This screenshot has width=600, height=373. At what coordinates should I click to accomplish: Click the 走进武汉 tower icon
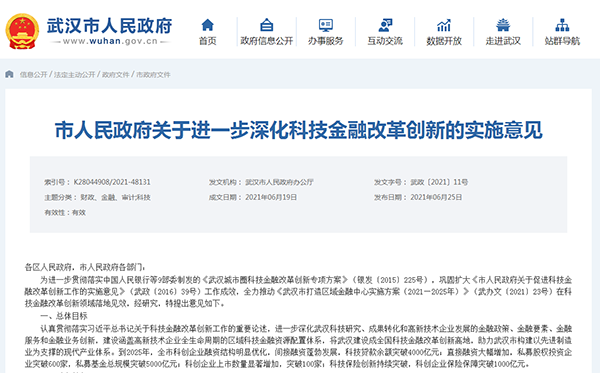tap(503, 25)
